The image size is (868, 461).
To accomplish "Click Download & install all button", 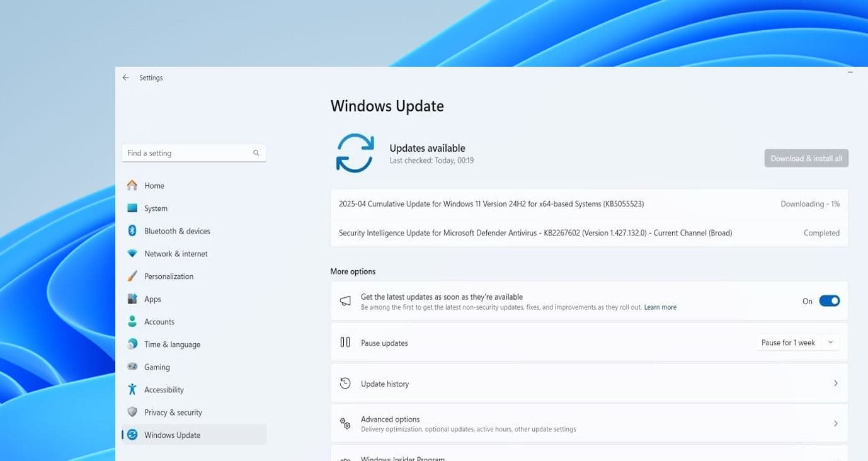I will click(806, 158).
